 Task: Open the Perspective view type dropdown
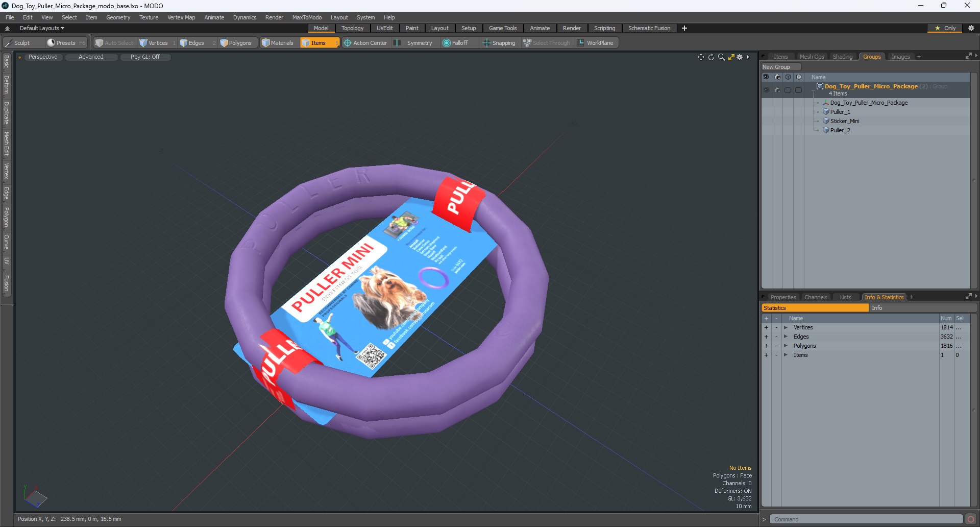click(x=43, y=57)
